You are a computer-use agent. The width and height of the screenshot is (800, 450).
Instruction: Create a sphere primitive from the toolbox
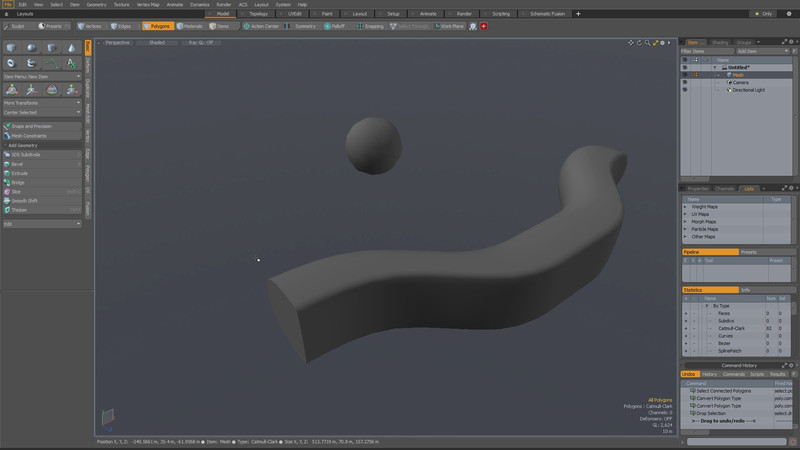point(32,48)
